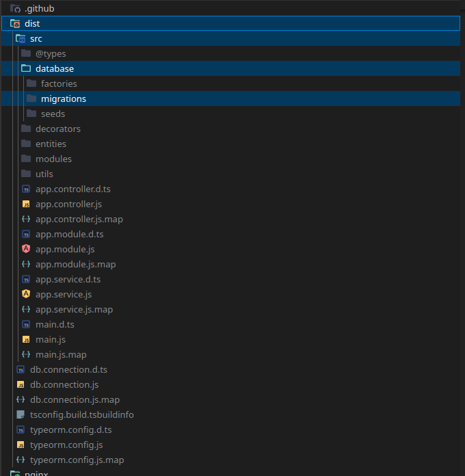The image size is (465, 476).
Task: Open main.d.ts file
Action: coord(230,324)
